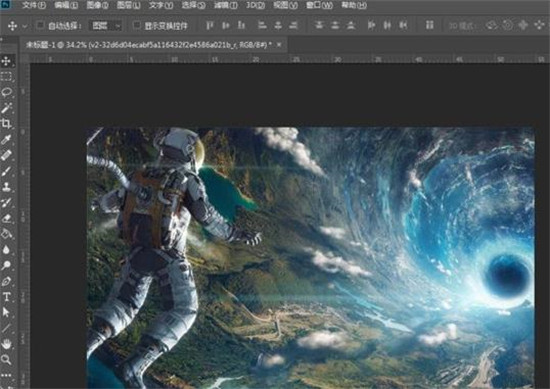This screenshot has width=550, height=389.
Task: Open the 图层 (Layer) menu
Action: click(x=128, y=5)
